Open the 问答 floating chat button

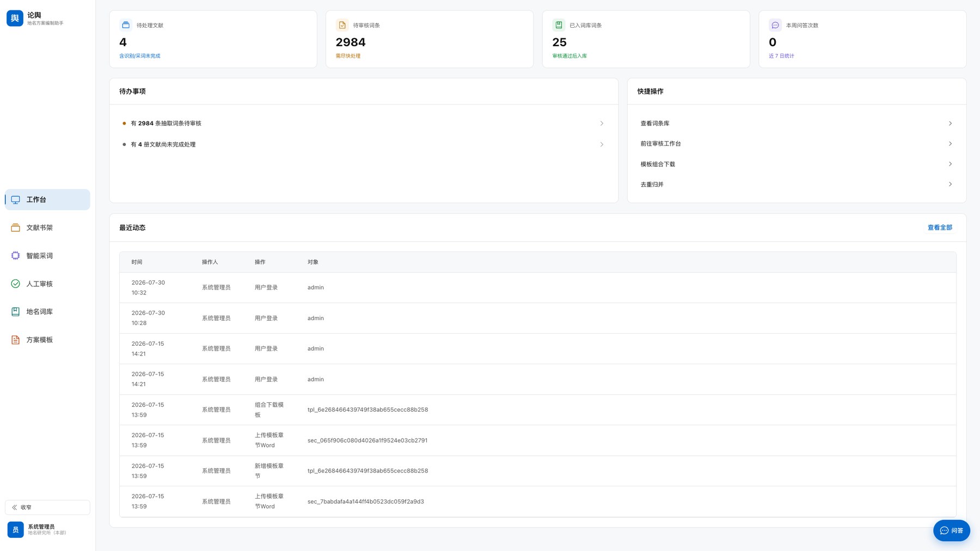[951, 530]
